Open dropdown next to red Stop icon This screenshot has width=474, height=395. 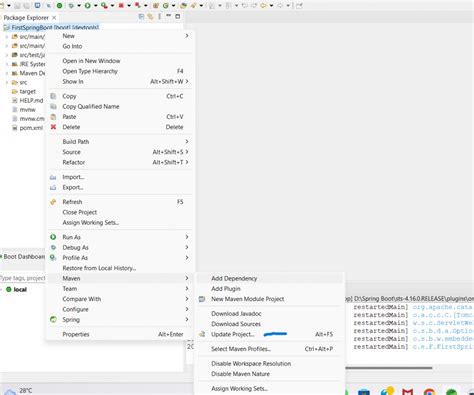tap(129, 6)
